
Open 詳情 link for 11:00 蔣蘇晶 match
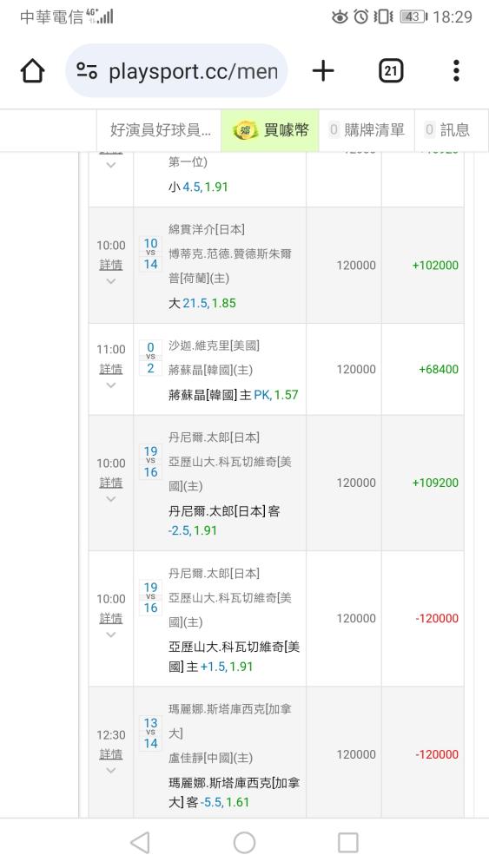pyautogui.click(x=111, y=369)
